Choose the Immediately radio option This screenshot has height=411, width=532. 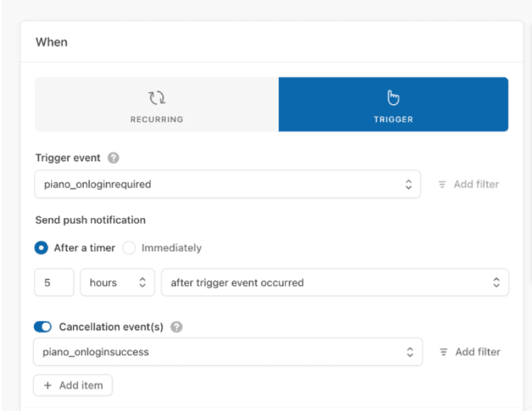[x=129, y=248]
